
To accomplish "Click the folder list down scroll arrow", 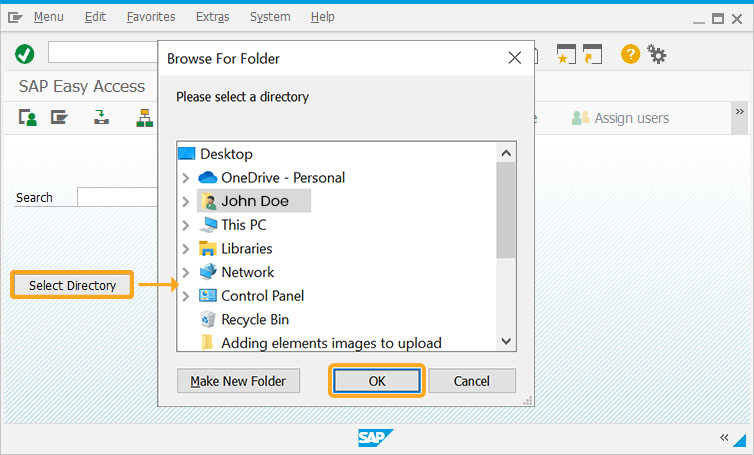I will tap(506, 341).
